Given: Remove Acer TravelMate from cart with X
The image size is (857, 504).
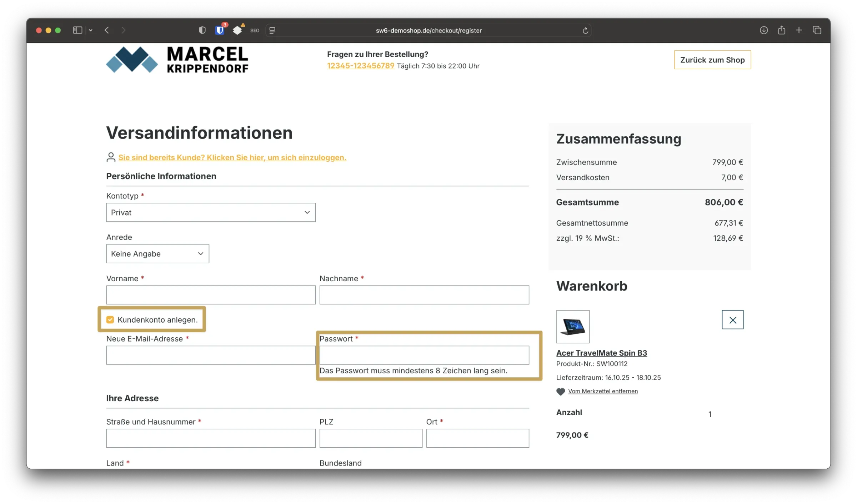Looking at the screenshot, I should (x=732, y=320).
